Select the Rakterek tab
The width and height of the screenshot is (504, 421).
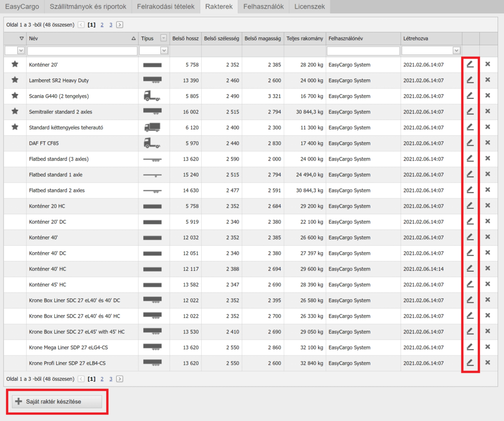[x=219, y=6]
